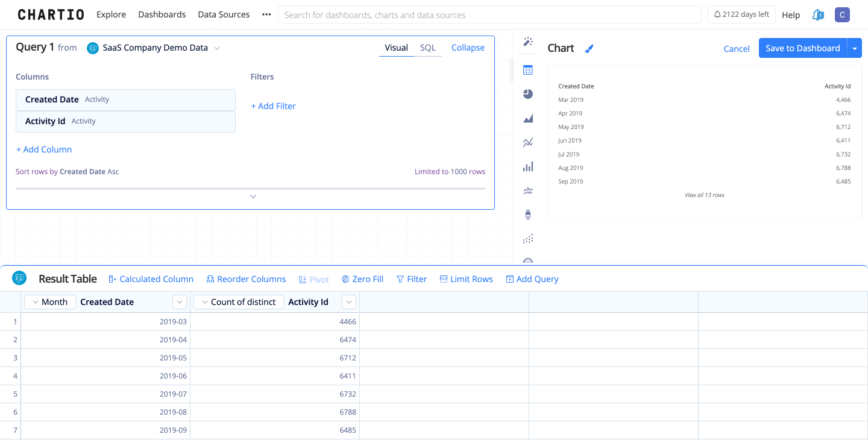868x440 pixels.
Task: Click the 6474 cell in Result Table
Action: point(275,340)
